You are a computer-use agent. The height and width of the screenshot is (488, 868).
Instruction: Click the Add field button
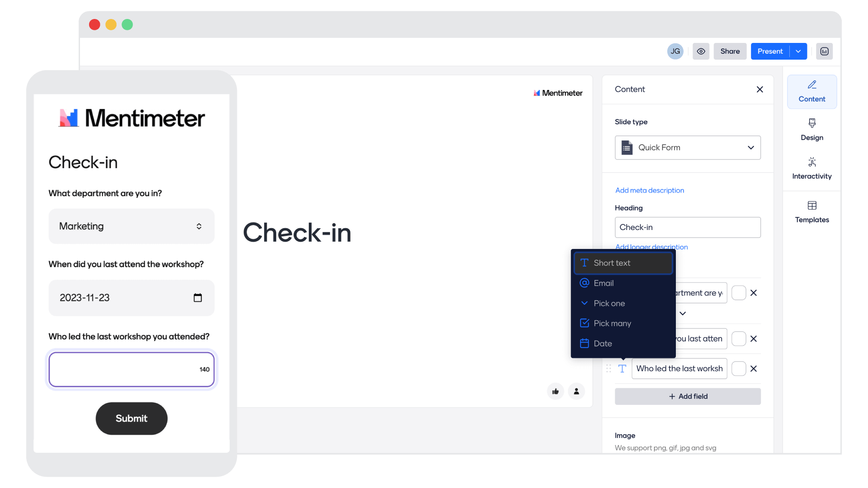click(688, 396)
